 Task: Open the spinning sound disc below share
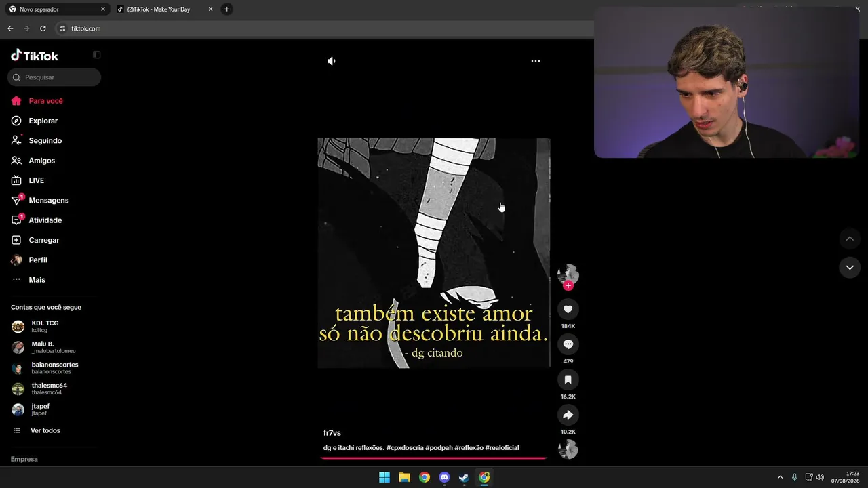pos(568,449)
